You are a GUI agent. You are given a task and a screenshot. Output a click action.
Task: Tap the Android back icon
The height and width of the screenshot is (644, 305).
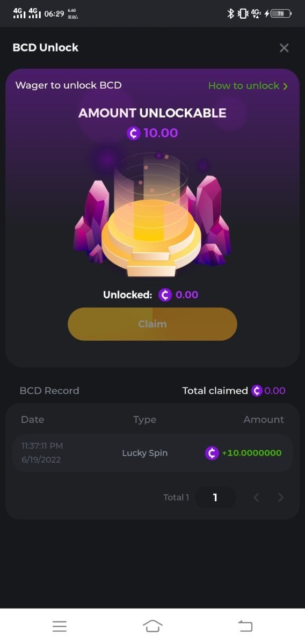pyautogui.click(x=245, y=626)
